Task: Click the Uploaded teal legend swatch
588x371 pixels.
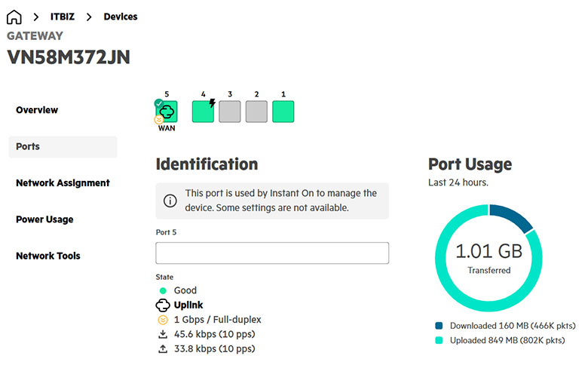Action: point(439,340)
